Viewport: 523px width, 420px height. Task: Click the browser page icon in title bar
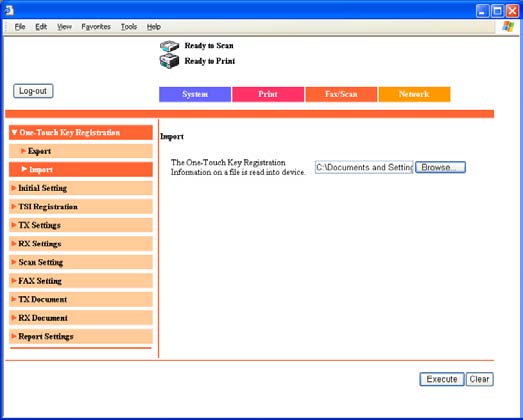pyautogui.click(x=9, y=10)
